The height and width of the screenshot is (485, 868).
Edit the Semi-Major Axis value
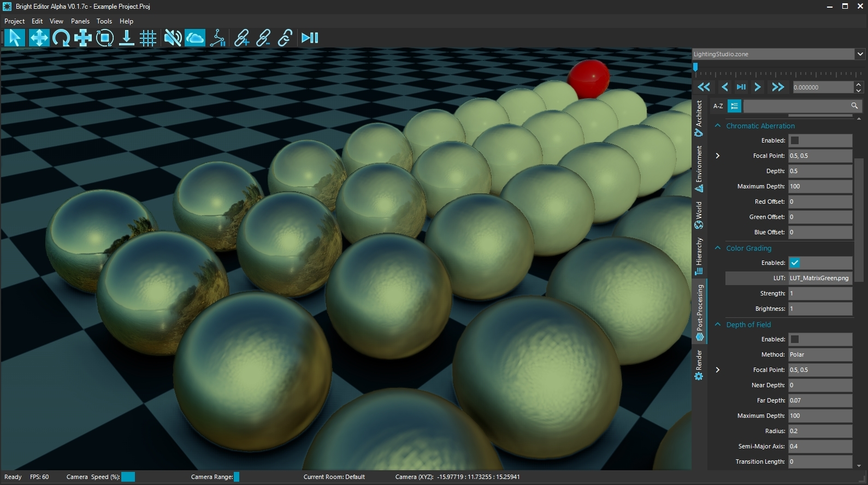pyautogui.click(x=820, y=446)
